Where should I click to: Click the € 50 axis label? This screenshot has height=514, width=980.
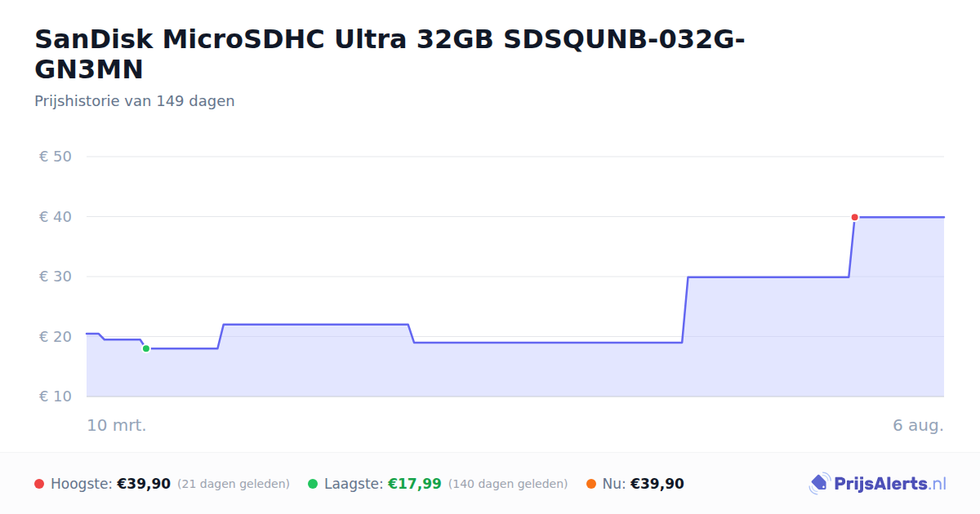(56, 157)
